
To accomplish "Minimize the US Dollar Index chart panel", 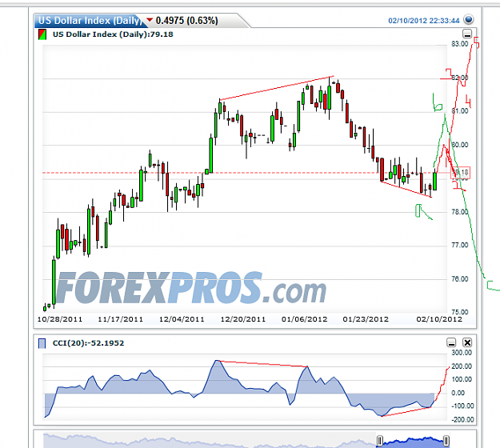I will coord(467,34).
